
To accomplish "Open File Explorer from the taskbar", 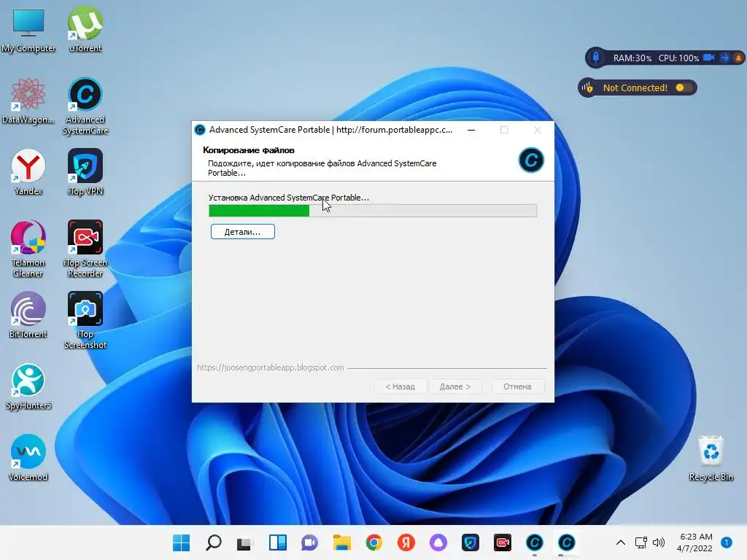I will coord(341,542).
